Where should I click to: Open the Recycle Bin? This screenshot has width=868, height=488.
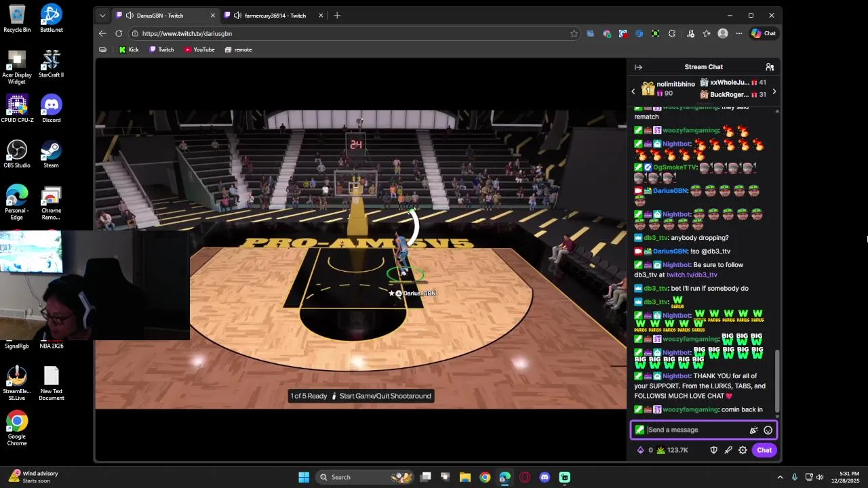(x=17, y=19)
